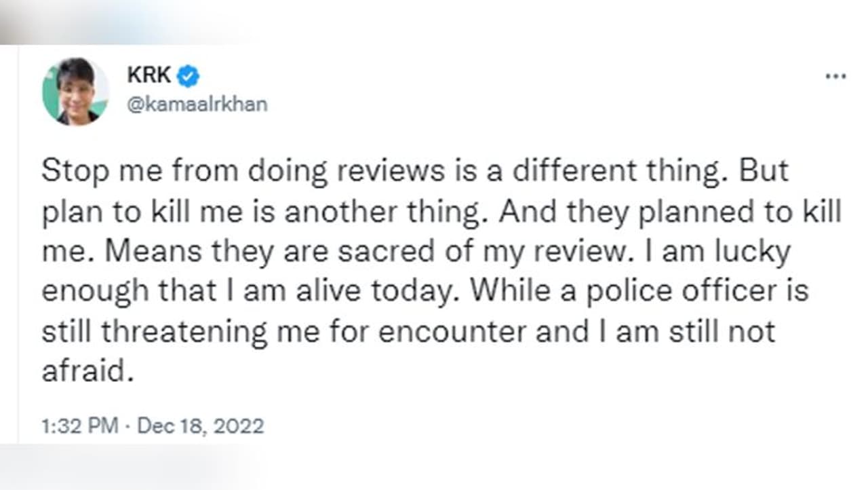
Task: Click the phrase "different thing" in the tweet
Action: pyautogui.click(x=616, y=172)
